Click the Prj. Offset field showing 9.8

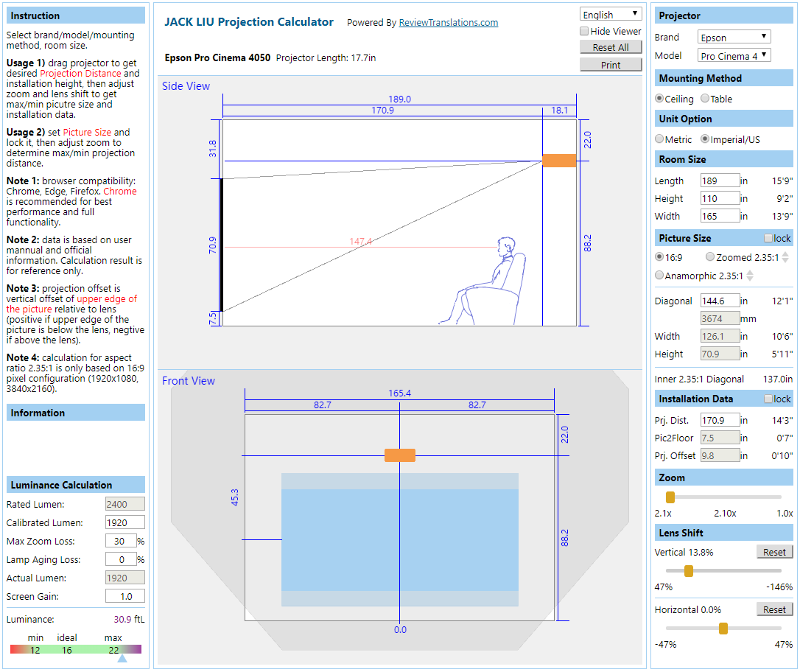click(720, 455)
